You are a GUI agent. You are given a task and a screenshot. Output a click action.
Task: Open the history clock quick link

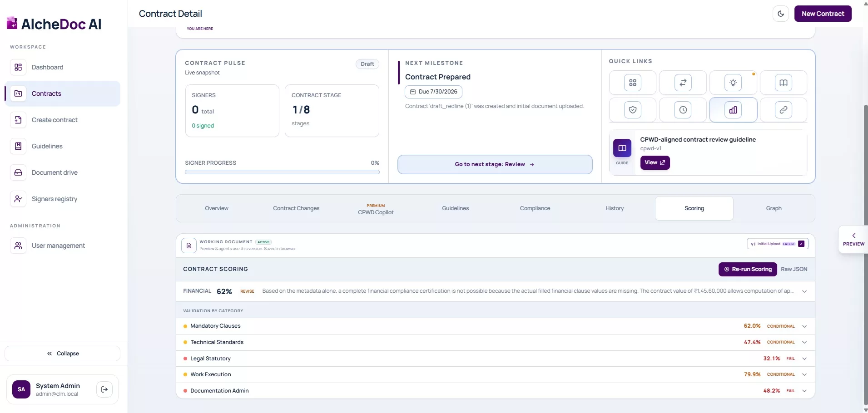tap(683, 110)
